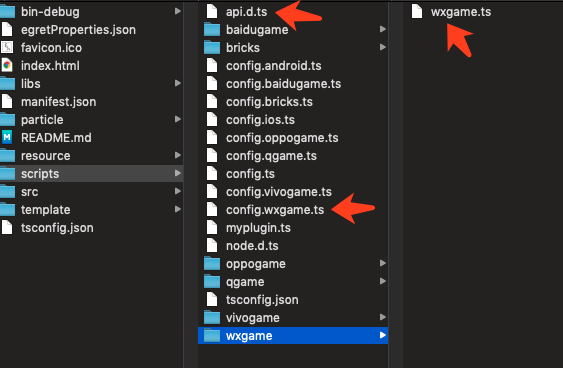The width and height of the screenshot is (563, 368).
Task: Expand the template folder arrow
Action: tap(177, 209)
